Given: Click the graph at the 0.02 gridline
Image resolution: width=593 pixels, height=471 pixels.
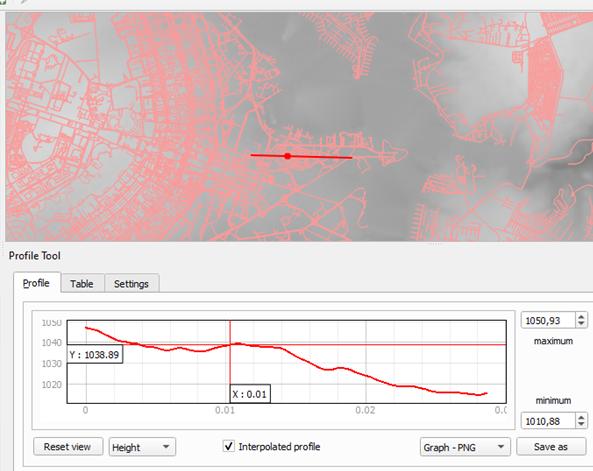Looking at the screenshot, I should click(366, 362).
